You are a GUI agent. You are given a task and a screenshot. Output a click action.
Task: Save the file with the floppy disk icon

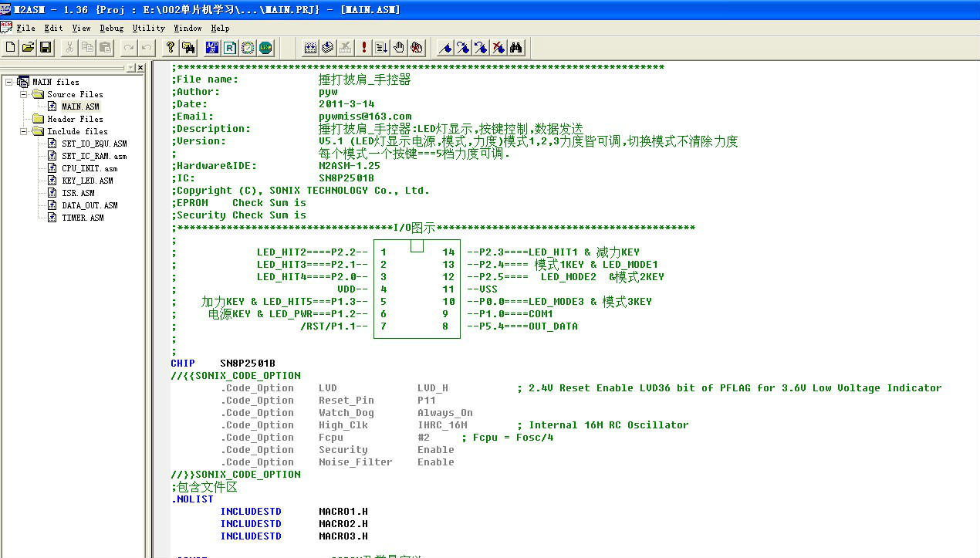click(46, 48)
